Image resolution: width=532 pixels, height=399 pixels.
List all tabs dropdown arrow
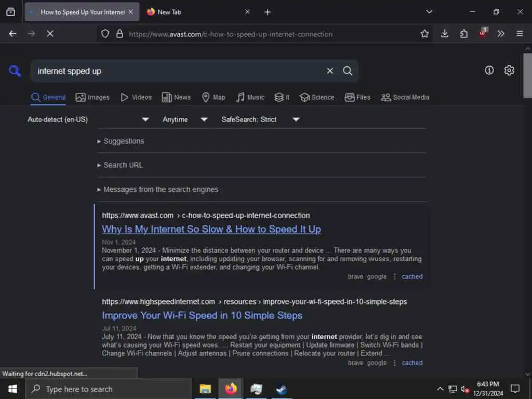[x=429, y=12]
